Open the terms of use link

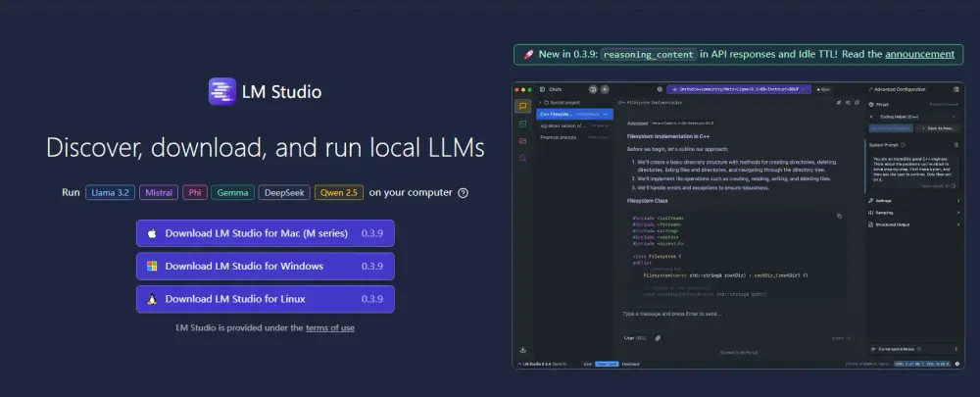click(330, 327)
